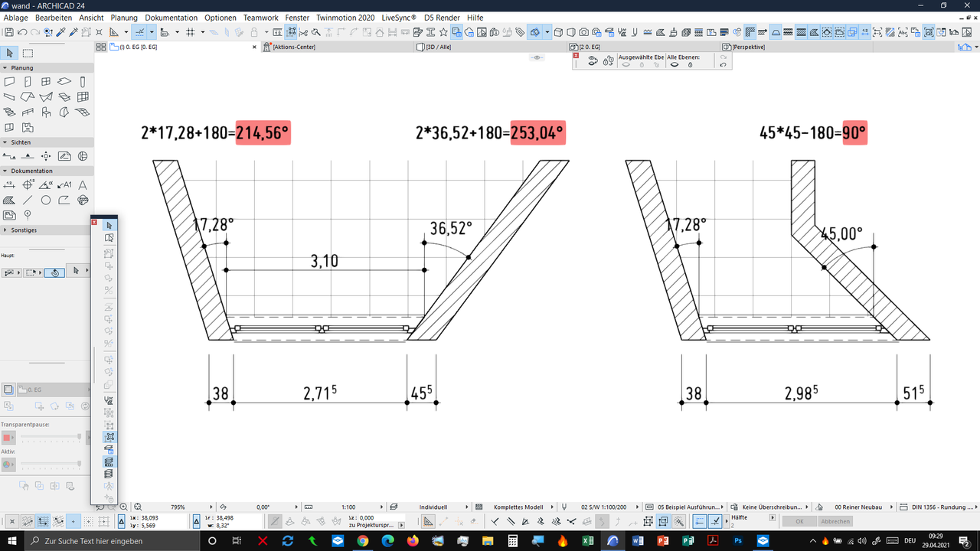980x551 pixels.
Task: Select the Linear Dimension tool under Dokumentation
Action: [x=9, y=185]
